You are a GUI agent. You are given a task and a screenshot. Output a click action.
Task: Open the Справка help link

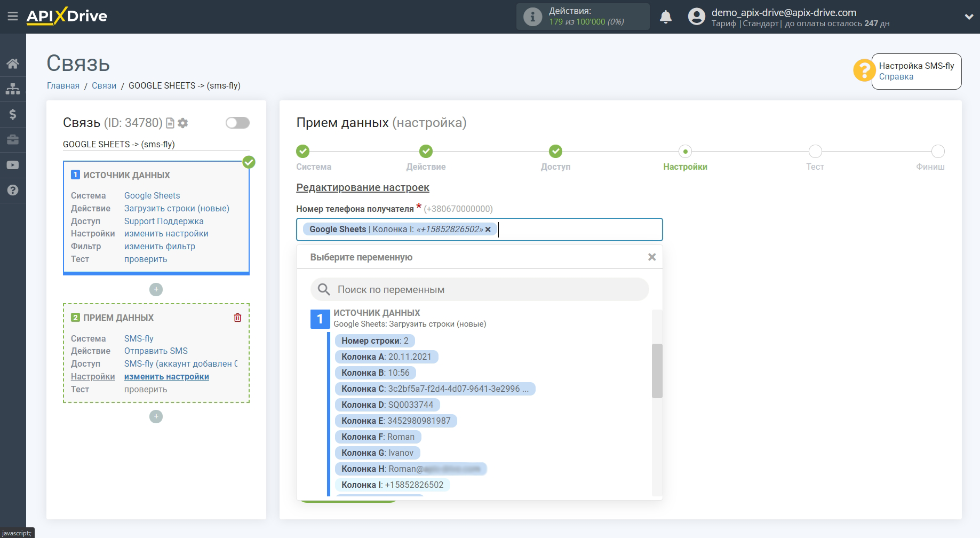(x=896, y=76)
